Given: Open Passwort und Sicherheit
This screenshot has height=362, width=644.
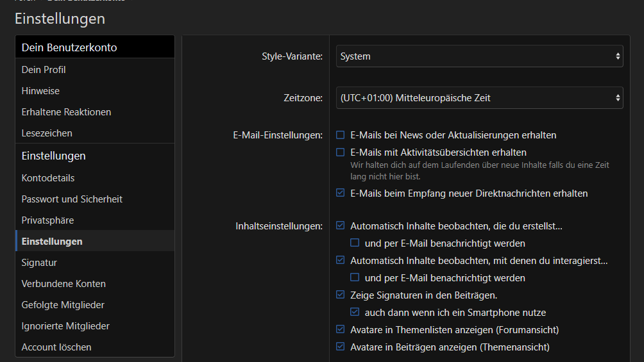Looking at the screenshot, I should (72, 199).
